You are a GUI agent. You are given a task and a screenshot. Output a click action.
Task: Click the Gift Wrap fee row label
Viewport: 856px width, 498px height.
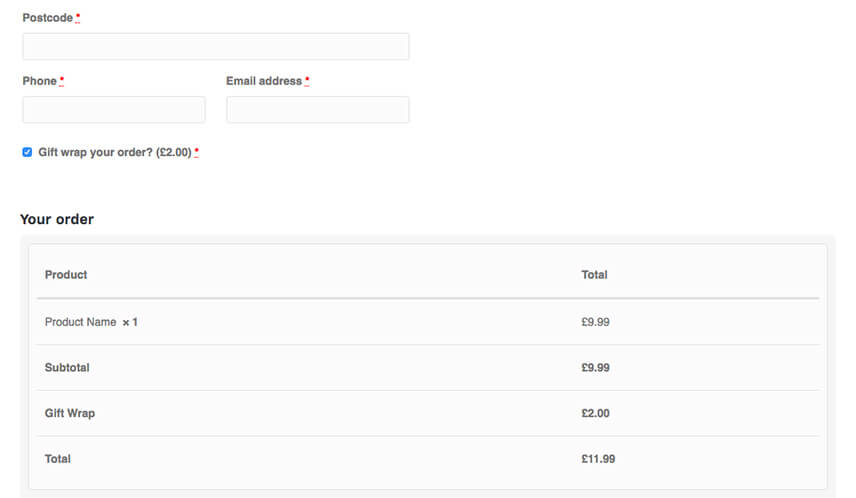pyautogui.click(x=70, y=413)
